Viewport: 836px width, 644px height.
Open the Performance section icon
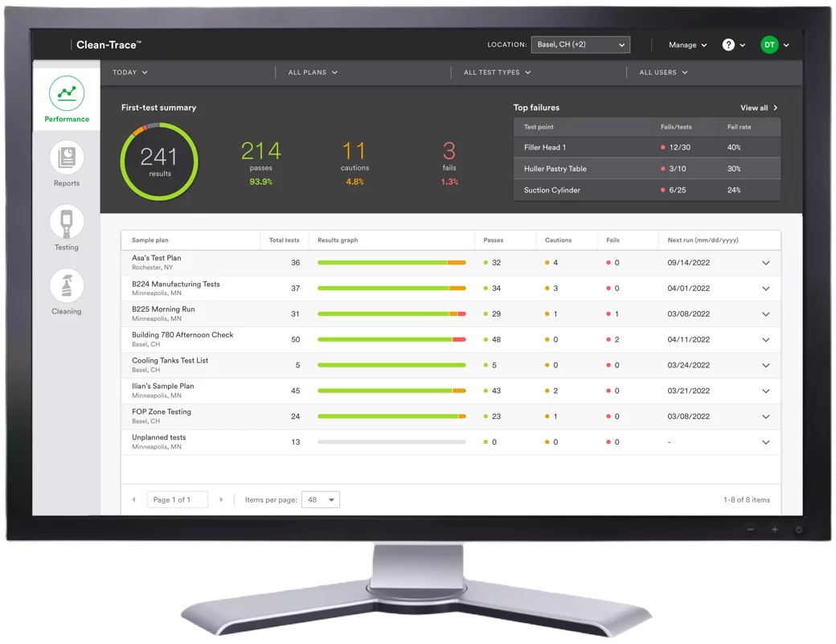pos(67,93)
